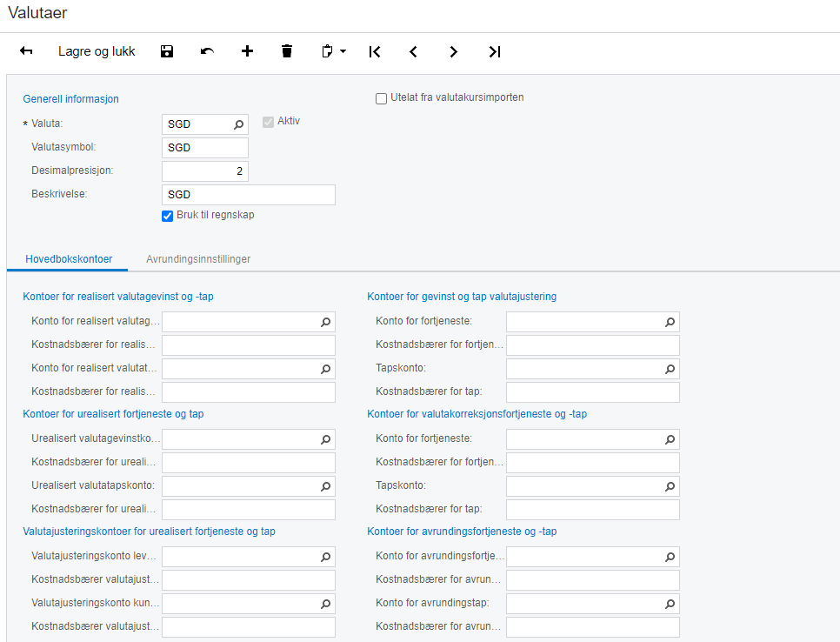This screenshot has width=840, height=642.
Task: Open lookup for Valutajusteringskonto lev…
Action: click(x=325, y=557)
